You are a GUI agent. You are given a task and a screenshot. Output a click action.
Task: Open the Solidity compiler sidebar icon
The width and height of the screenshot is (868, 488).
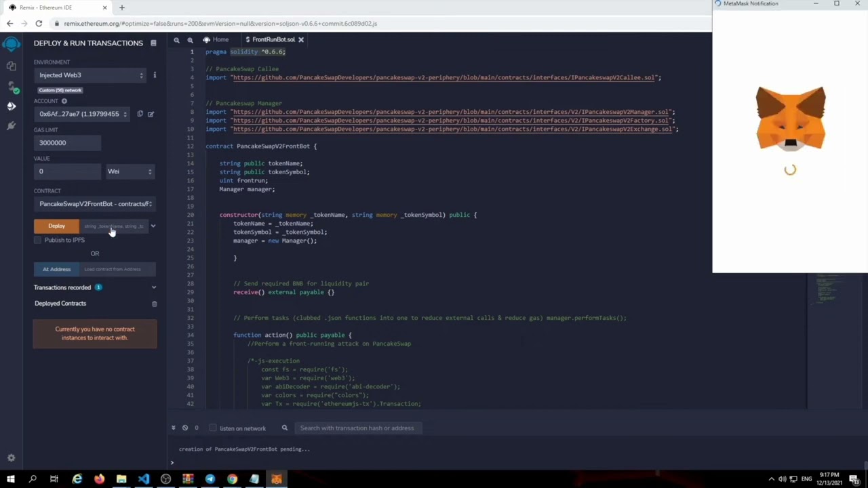pos(12,87)
